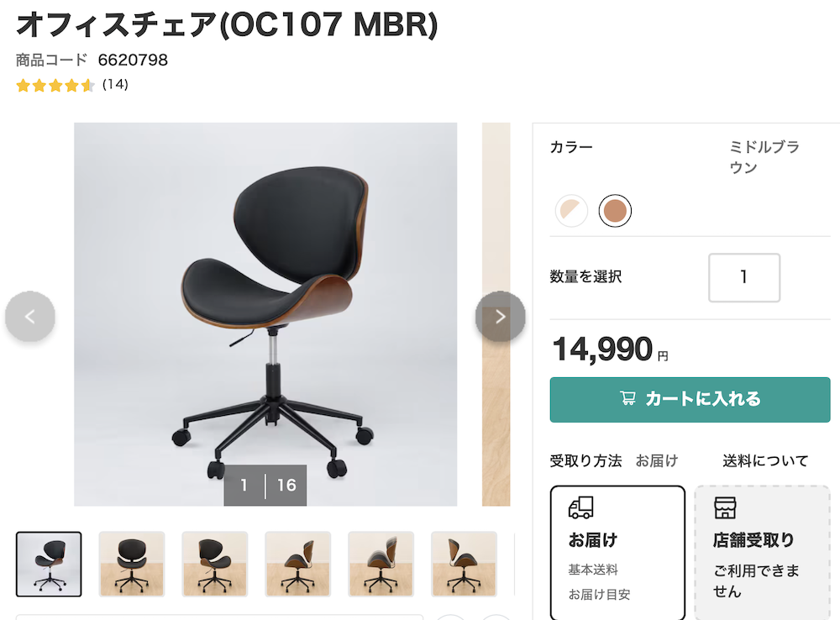Click the previous image arrow button

(x=30, y=317)
